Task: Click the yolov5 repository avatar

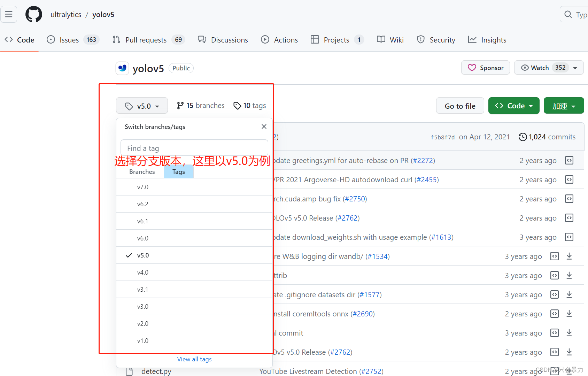Action: tap(122, 68)
